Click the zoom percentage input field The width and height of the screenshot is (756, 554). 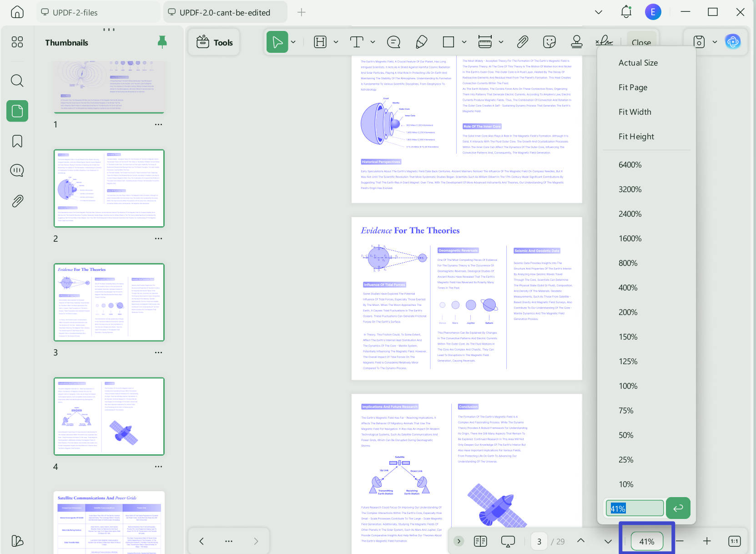635,508
